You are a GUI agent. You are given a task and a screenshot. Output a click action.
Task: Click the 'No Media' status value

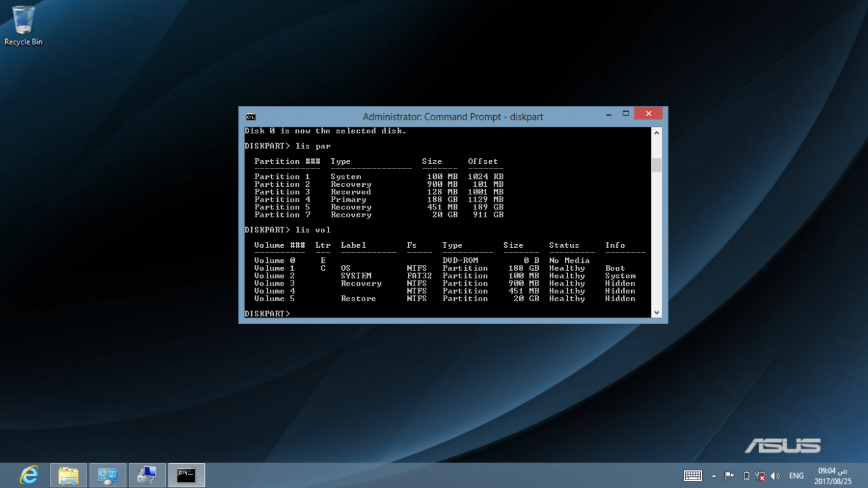569,260
